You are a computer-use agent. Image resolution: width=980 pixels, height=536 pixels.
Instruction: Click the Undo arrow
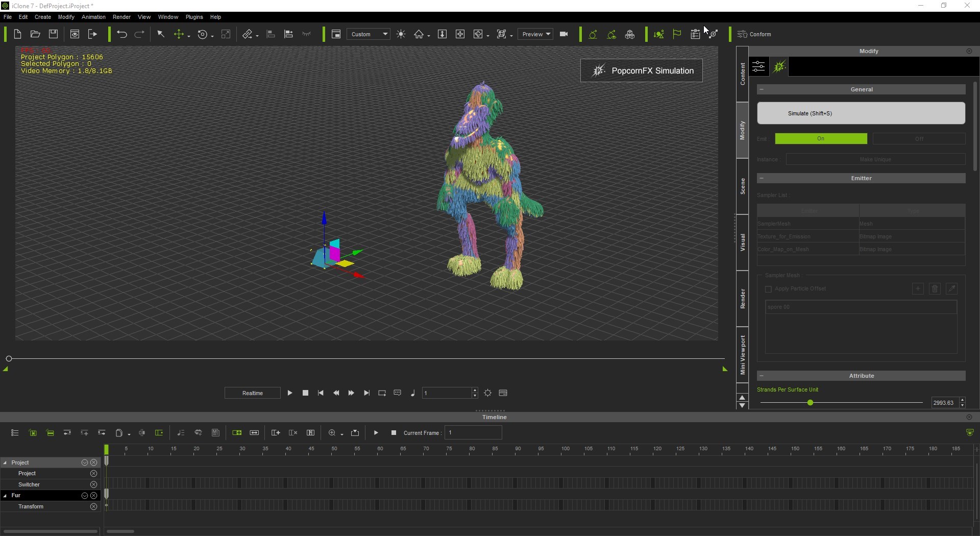coord(121,34)
